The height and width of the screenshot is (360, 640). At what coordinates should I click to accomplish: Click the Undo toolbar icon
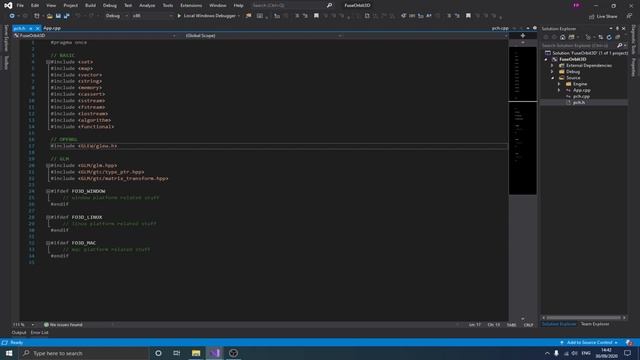point(78,16)
